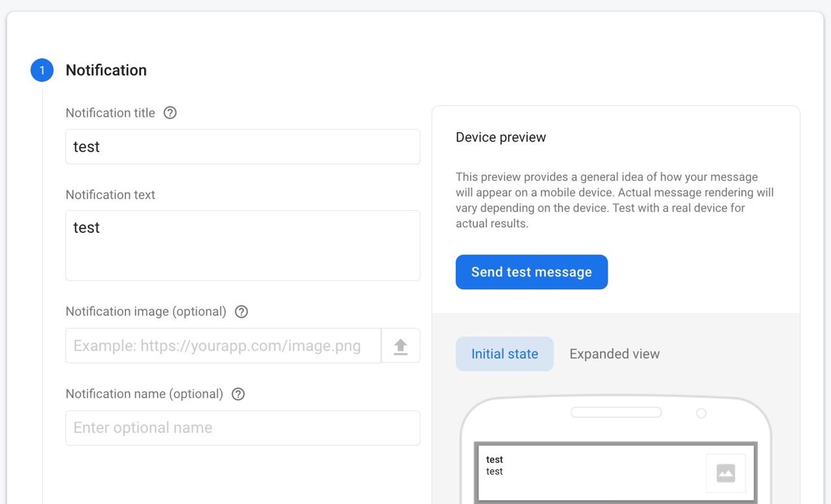The width and height of the screenshot is (831, 504).
Task: Switch to Initial state tab
Action: (x=504, y=354)
